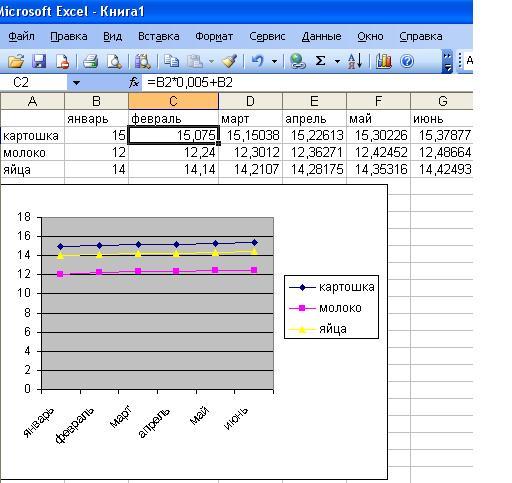Image resolution: width=512 pixels, height=483 pixels.
Task: Expand the Name Box dropdown arrow
Action: [x=76, y=82]
